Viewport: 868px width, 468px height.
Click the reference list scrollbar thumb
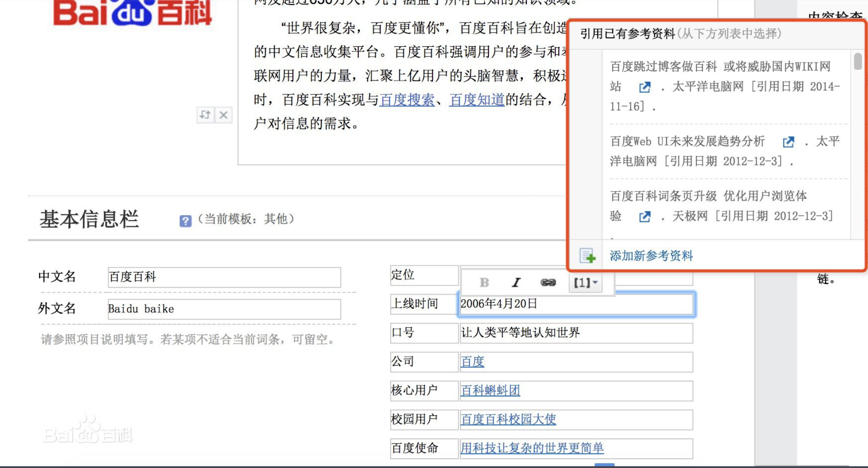[858, 61]
